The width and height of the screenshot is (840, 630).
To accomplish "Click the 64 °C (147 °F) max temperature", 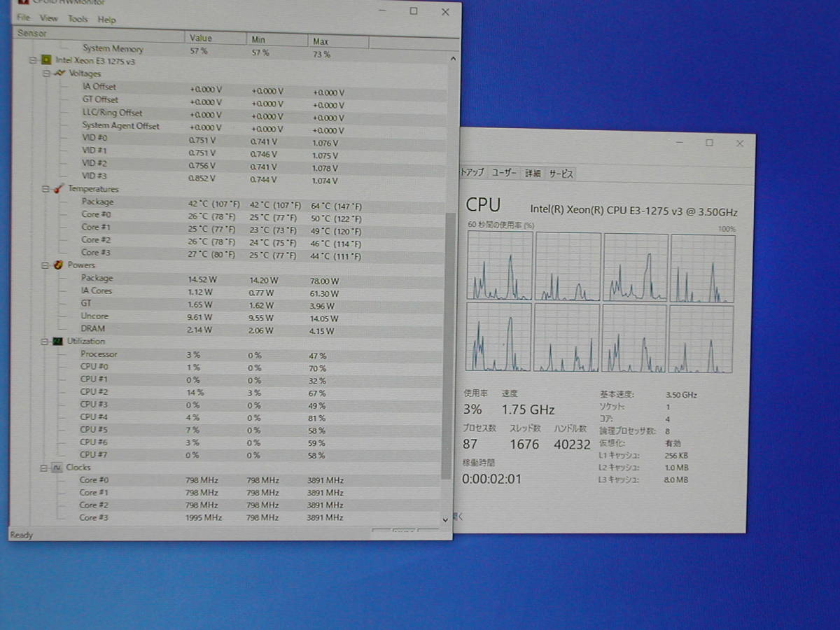I will pyautogui.click(x=337, y=206).
